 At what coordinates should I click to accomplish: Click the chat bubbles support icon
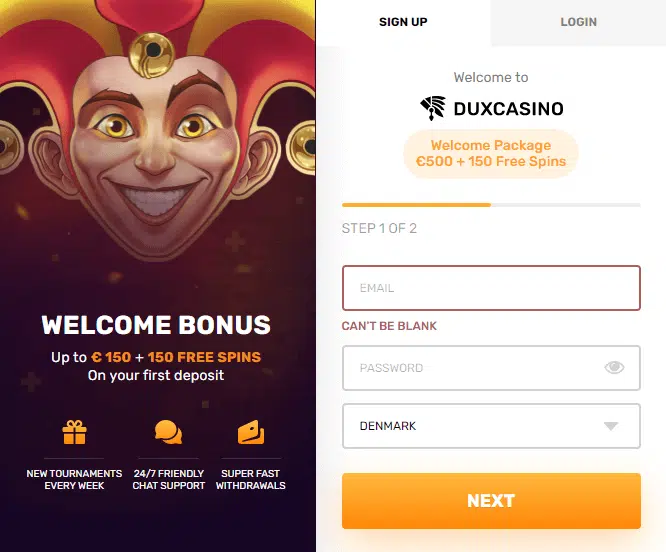tap(168, 432)
